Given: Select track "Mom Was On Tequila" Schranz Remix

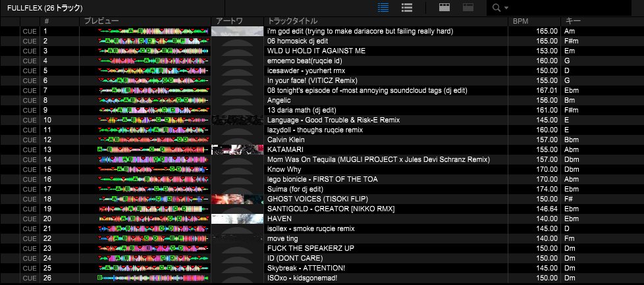Looking at the screenshot, I should point(378,159).
